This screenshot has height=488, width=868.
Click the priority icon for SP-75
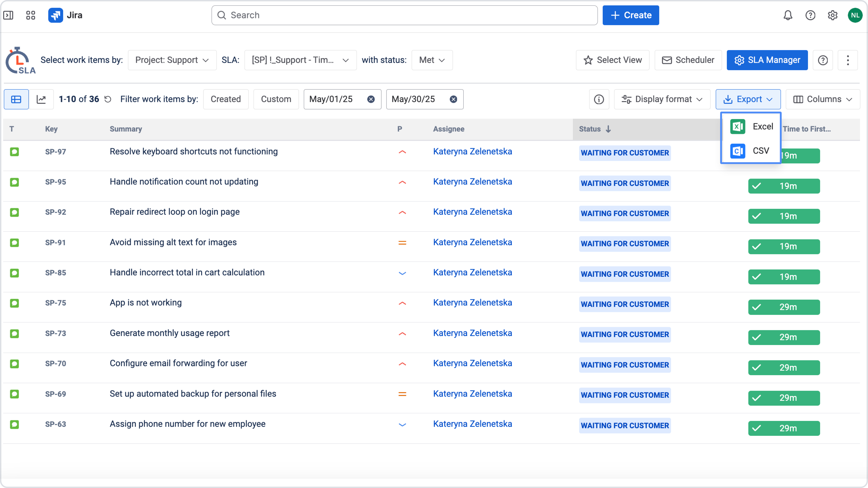[x=402, y=303]
